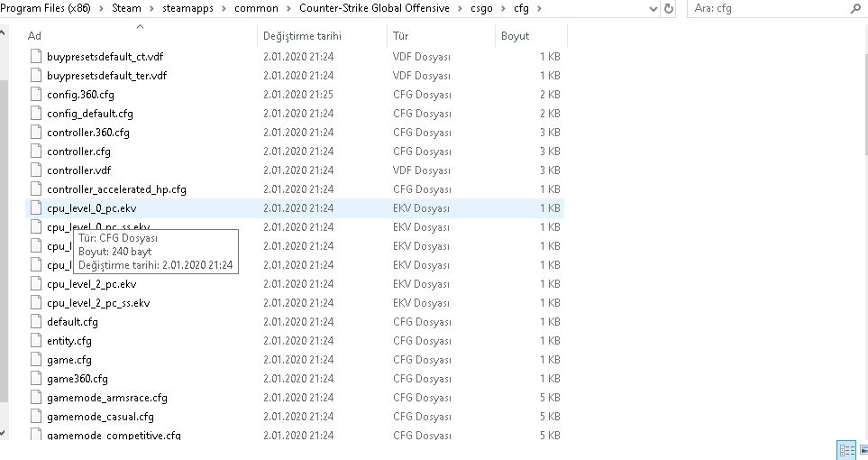Click the file icon of controller.vdf

point(36,170)
